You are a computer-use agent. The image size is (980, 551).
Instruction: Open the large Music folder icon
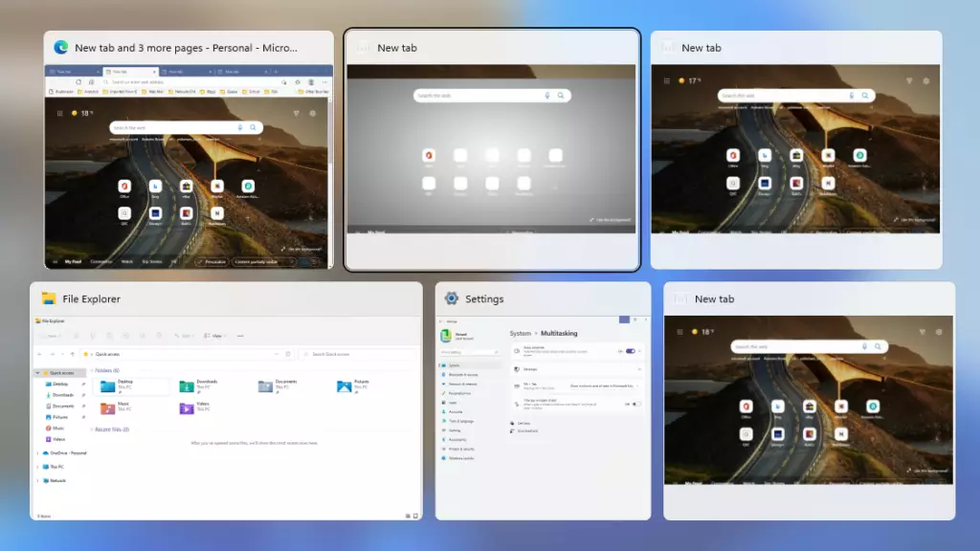pyautogui.click(x=108, y=408)
